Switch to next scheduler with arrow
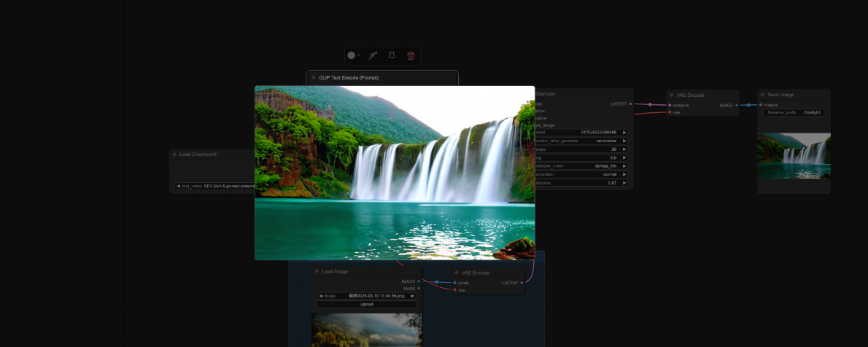The width and height of the screenshot is (868, 347). 624,174
